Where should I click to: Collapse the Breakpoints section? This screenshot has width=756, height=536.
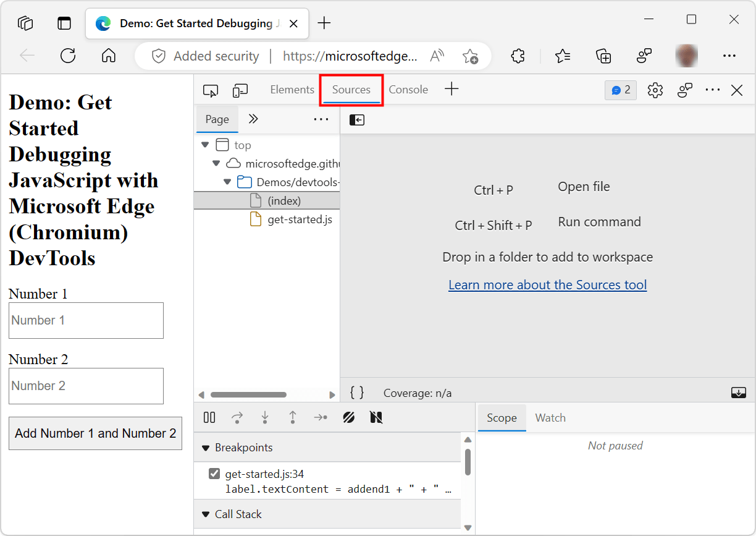[206, 447]
